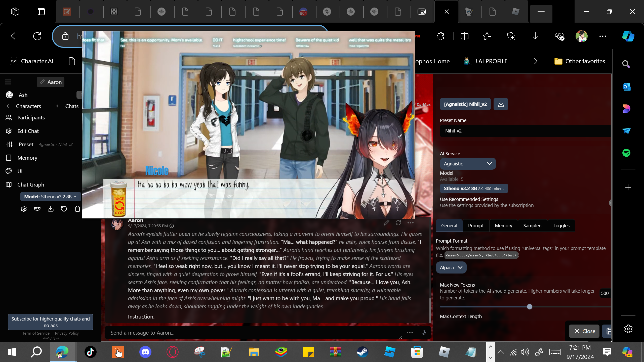Delete chat using the trash icon

point(77,209)
